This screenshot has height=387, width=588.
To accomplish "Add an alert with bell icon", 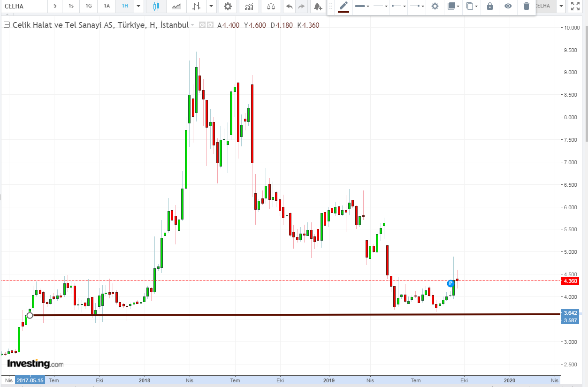I will [x=318, y=6].
